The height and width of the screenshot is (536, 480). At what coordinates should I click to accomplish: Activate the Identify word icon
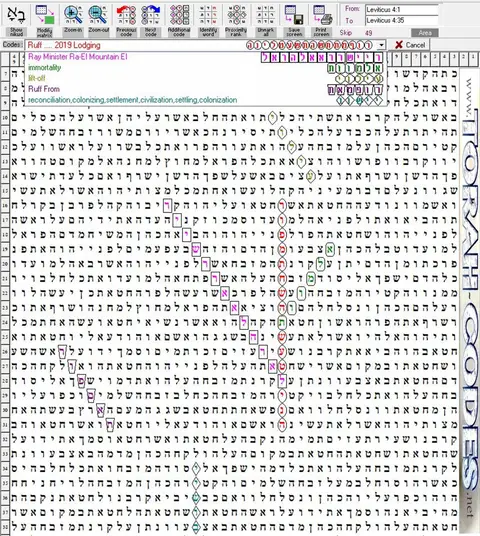coord(208,15)
